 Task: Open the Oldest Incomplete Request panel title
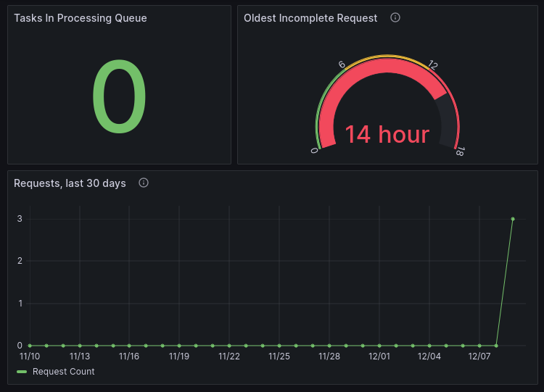tap(310, 18)
